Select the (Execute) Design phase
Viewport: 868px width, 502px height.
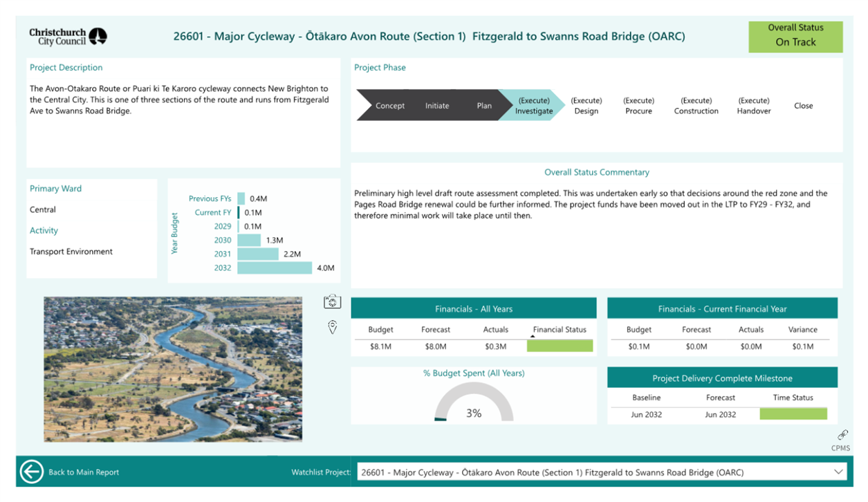point(587,106)
